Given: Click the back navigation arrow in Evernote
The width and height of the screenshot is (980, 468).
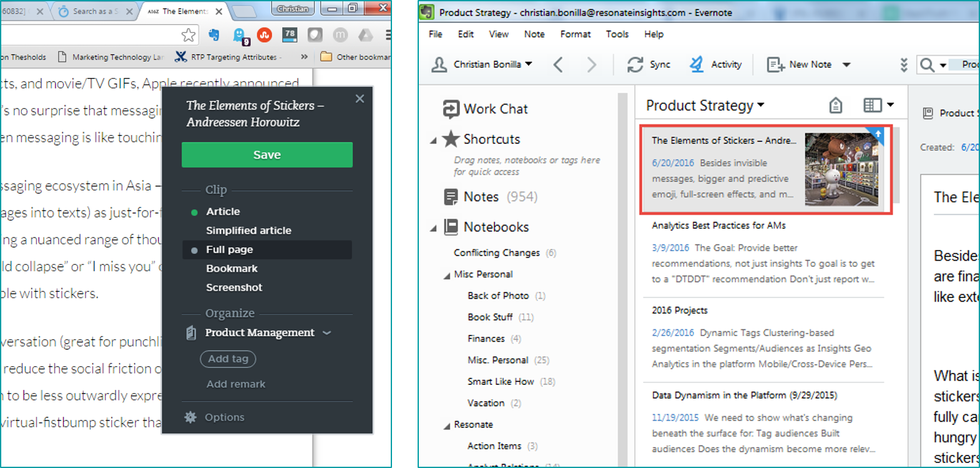Looking at the screenshot, I should tap(558, 64).
